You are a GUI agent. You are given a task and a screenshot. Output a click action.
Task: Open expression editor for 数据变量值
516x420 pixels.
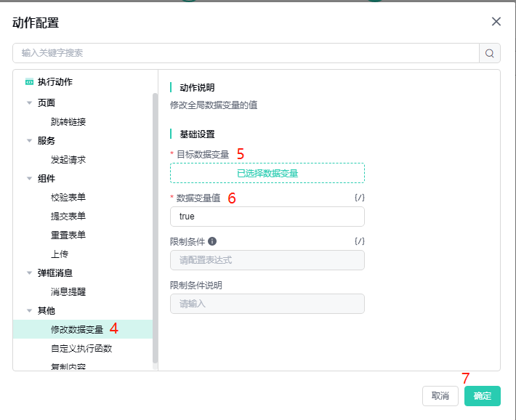[359, 198]
